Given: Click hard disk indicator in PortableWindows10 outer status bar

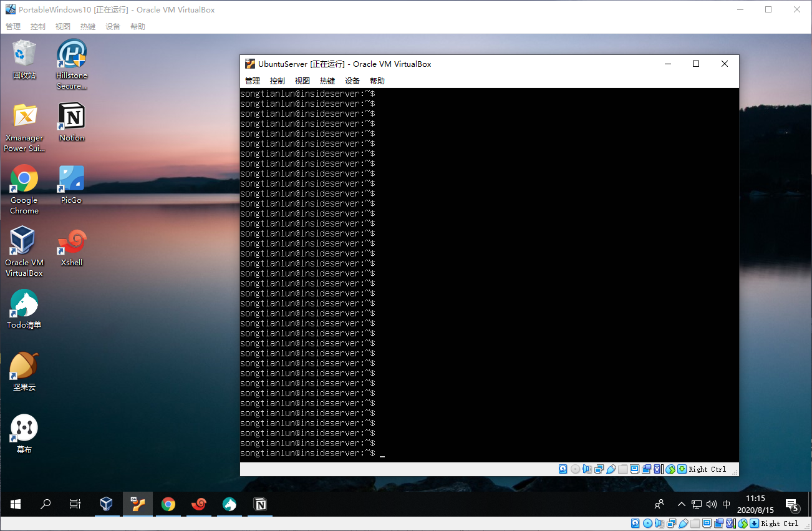Looking at the screenshot, I should (x=635, y=524).
